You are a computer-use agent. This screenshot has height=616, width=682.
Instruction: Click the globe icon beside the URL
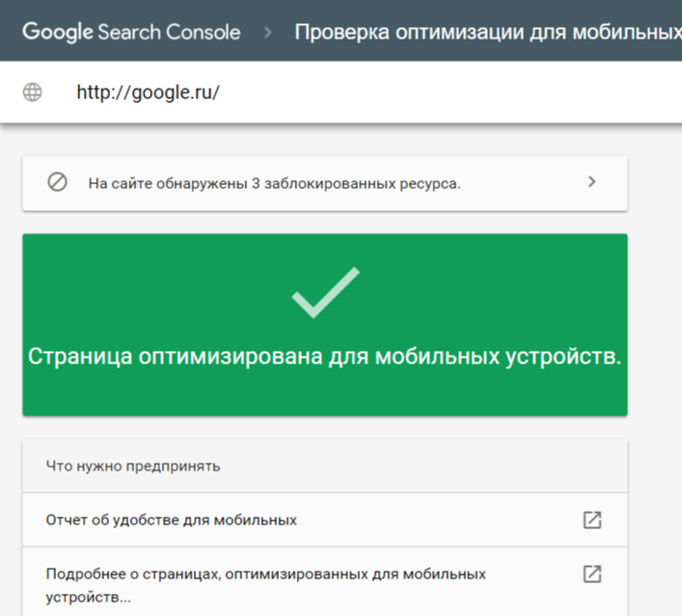coord(32,93)
